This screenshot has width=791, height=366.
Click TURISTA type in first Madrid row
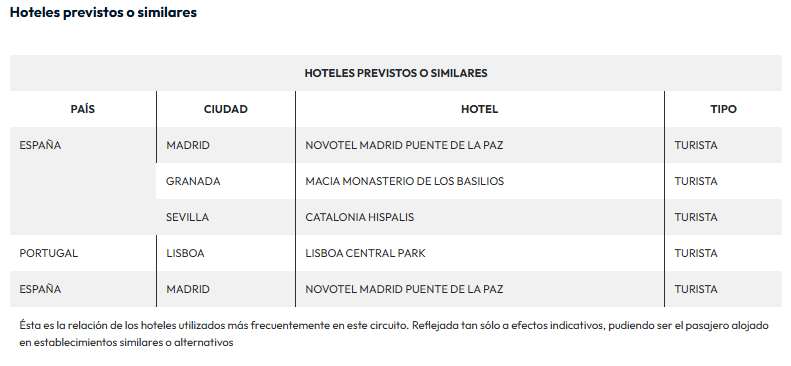[x=696, y=145]
